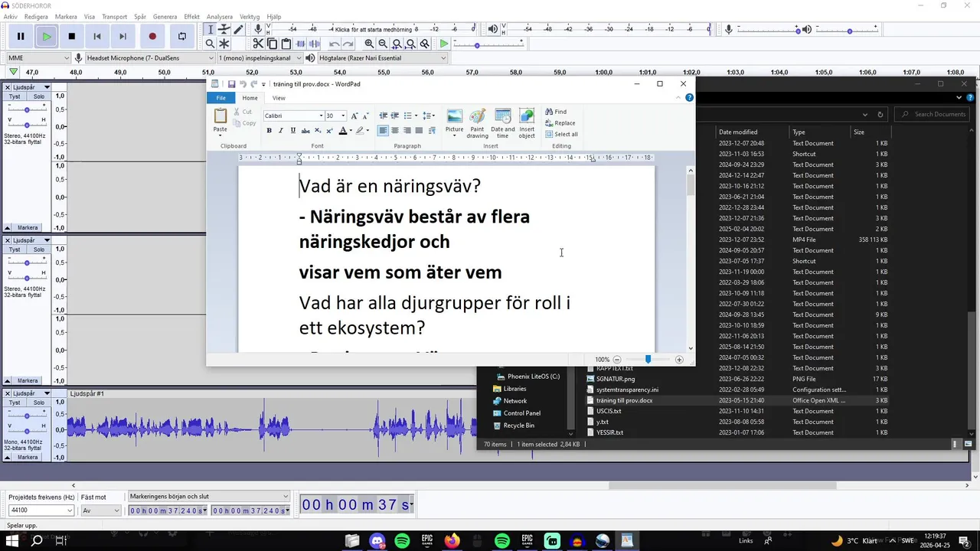This screenshot has width=980, height=551.
Task: Toggle underline formatting in WordPad
Action: (293, 131)
